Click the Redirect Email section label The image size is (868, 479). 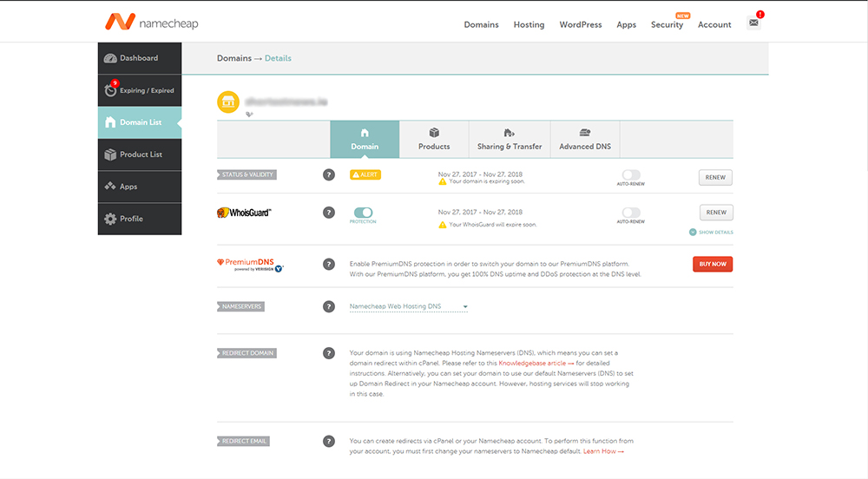(244, 442)
